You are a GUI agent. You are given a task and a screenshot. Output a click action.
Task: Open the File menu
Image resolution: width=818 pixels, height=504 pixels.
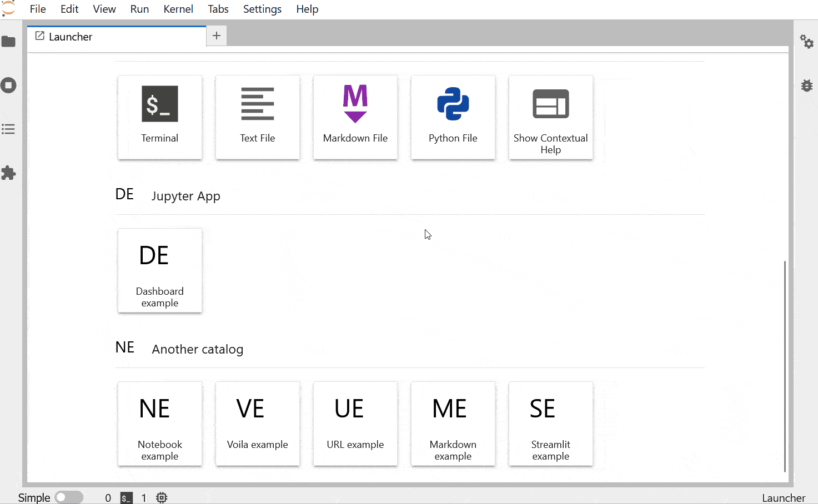tap(38, 9)
